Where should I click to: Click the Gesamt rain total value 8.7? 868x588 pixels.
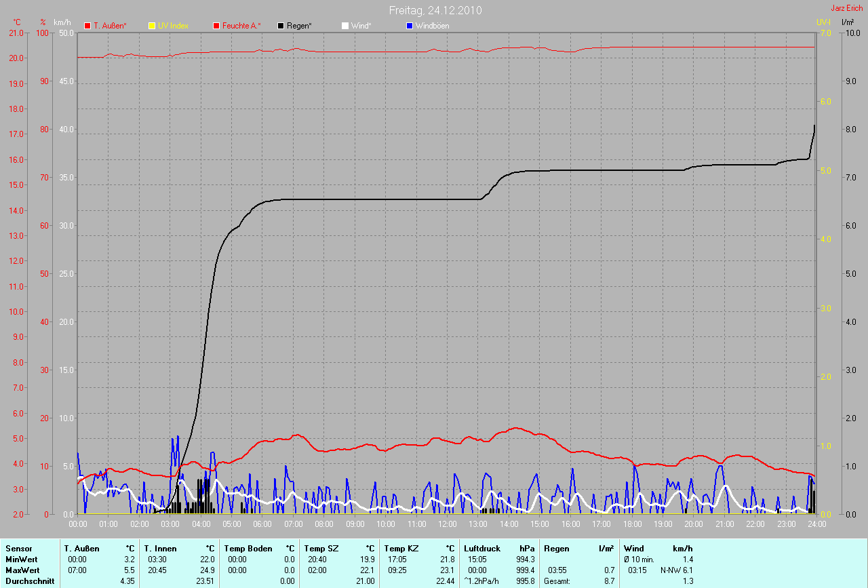coord(609,581)
